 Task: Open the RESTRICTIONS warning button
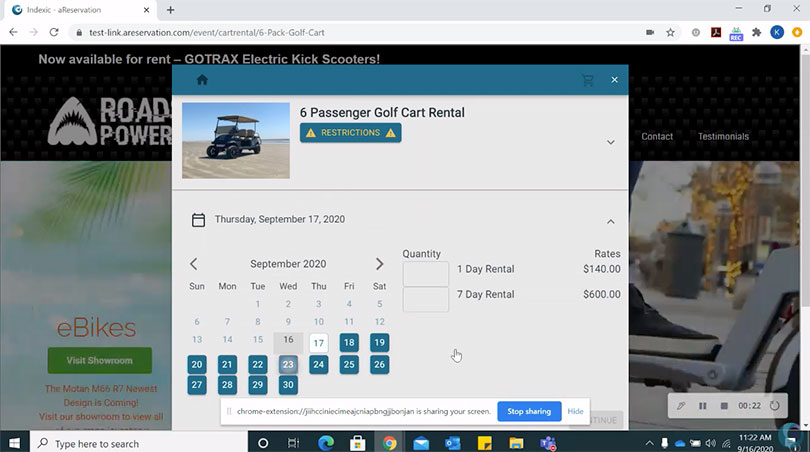(350, 133)
